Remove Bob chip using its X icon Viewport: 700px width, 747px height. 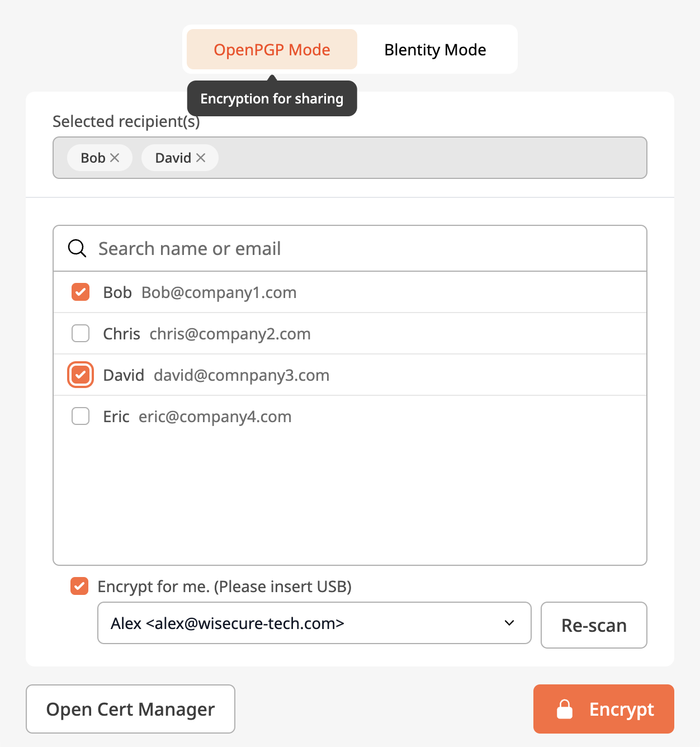[115, 158]
